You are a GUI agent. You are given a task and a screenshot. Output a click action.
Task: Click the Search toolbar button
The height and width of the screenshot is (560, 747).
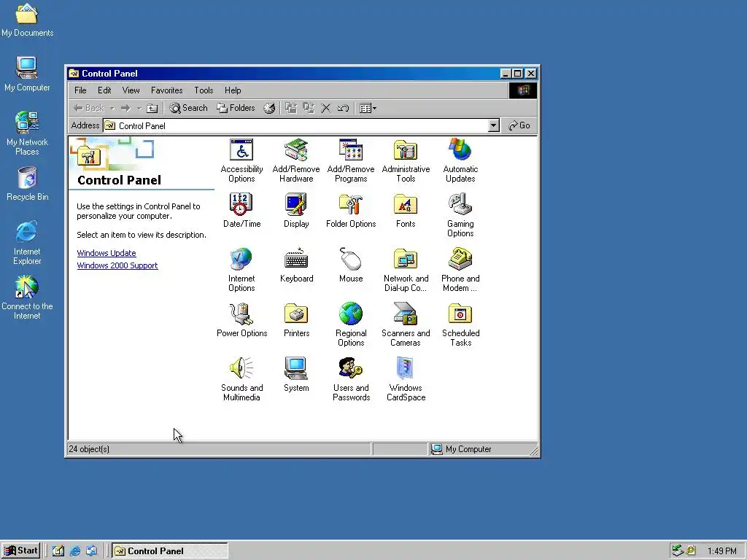pyautogui.click(x=189, y=108)
